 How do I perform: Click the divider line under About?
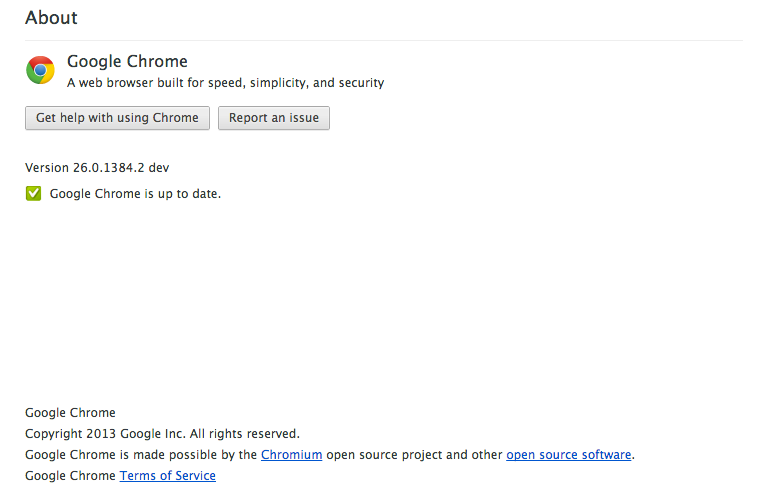click(x=384, y=40)
